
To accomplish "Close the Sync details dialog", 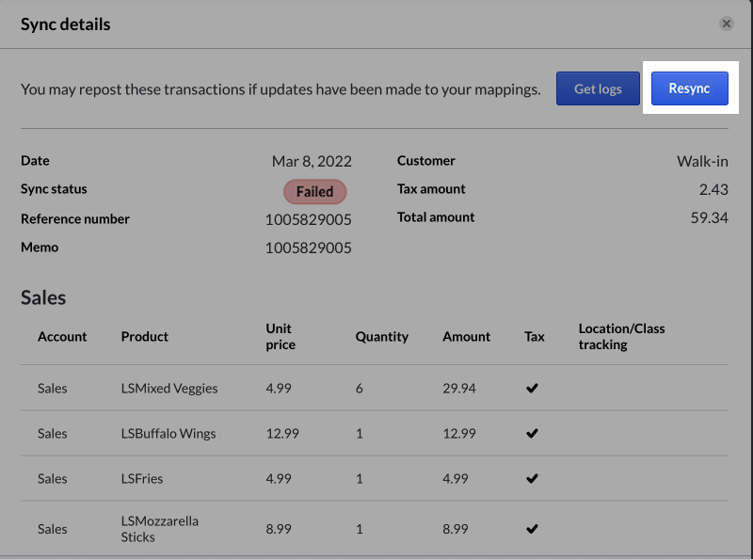I will (726, 24).
